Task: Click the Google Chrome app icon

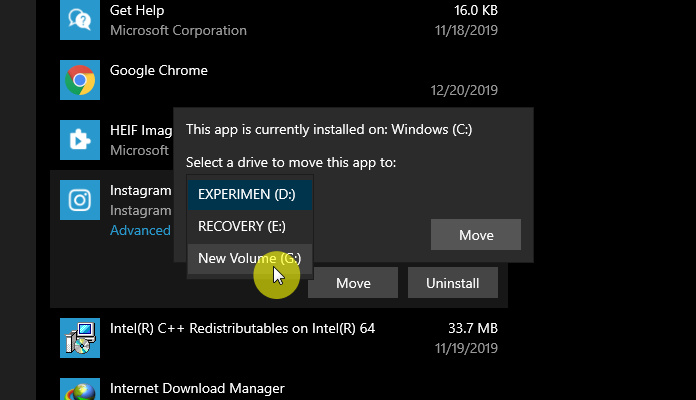Action: point(80,80)
